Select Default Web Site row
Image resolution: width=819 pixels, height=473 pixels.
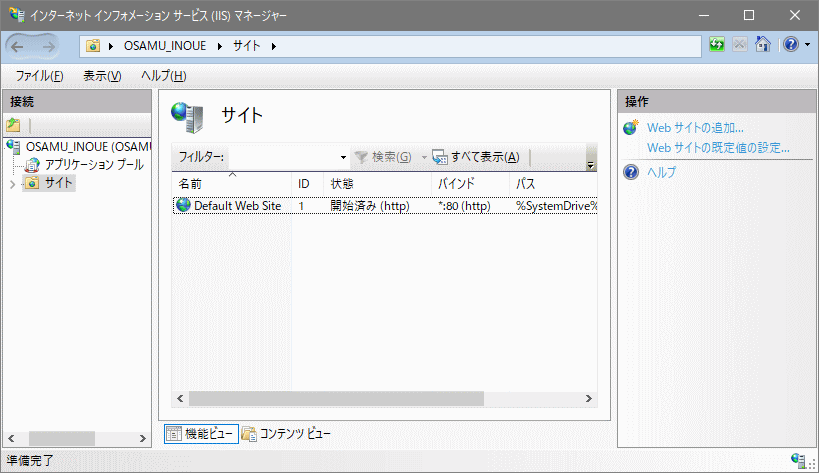coord(385,206)
